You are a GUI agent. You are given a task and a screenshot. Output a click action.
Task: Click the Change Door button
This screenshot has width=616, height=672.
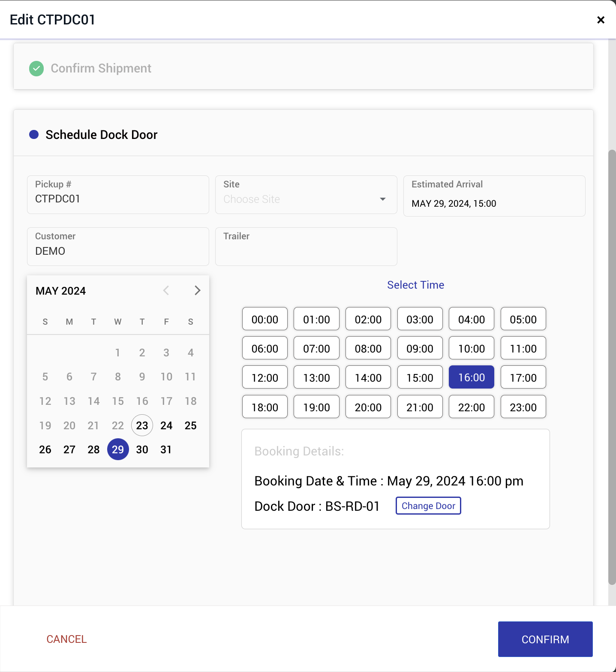coord(428,506)
